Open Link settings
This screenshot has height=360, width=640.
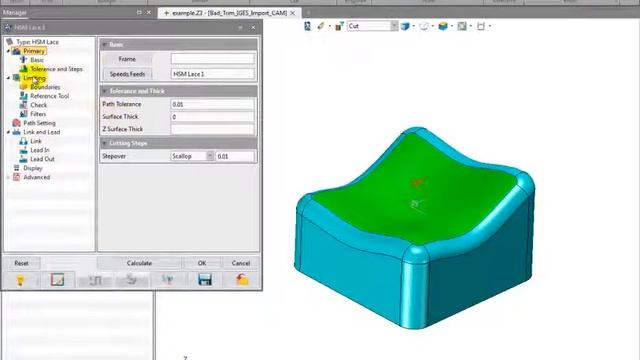click(36, 141)
